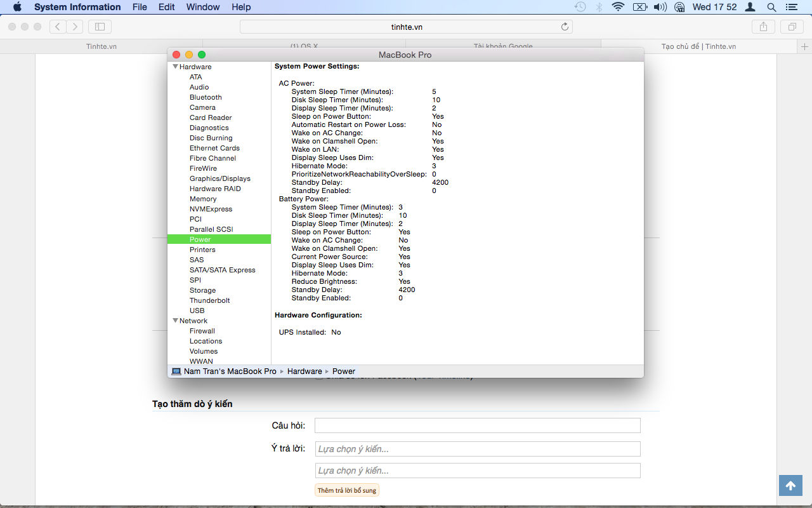
Task: Select USB in the sidebar
Action: click(x=197, y=311)
